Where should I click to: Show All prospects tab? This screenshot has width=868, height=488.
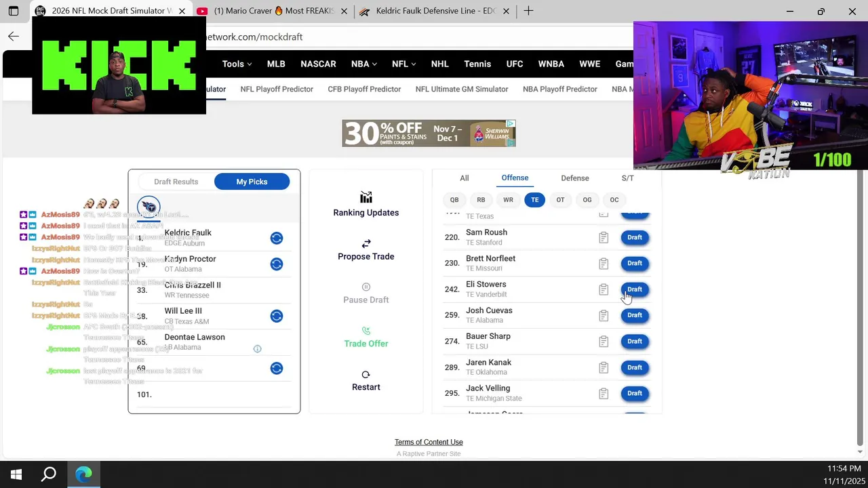(x=465, y=178)
